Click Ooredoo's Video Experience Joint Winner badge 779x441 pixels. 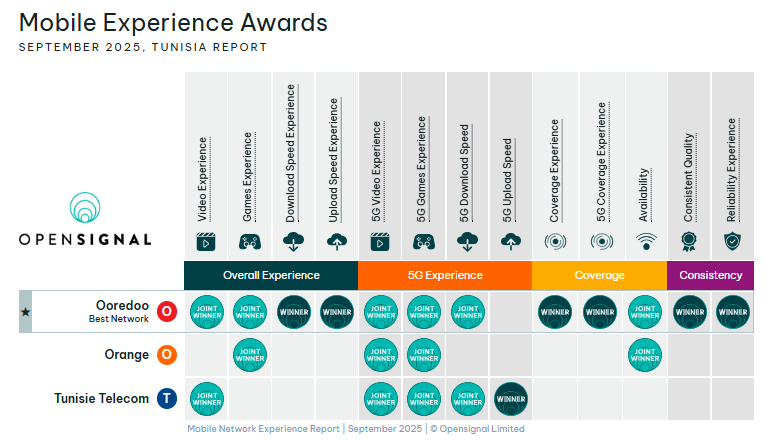point(207,312)
